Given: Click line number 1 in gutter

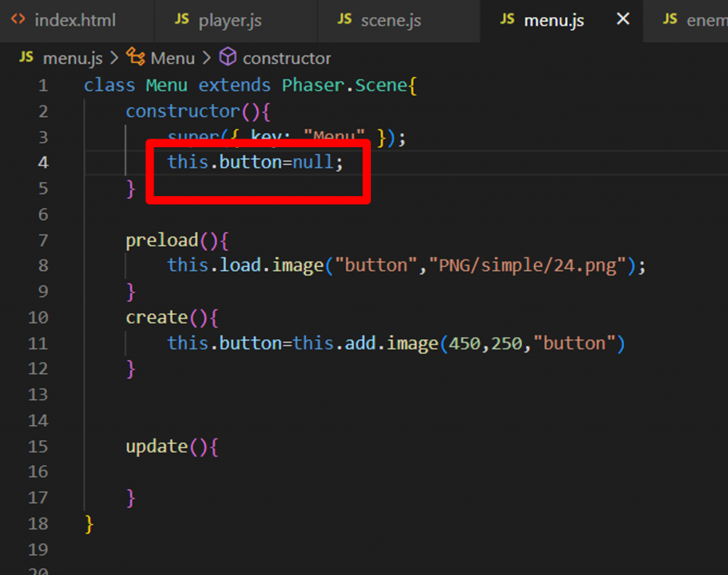Looking at the screenshot, I should point(43,86).
